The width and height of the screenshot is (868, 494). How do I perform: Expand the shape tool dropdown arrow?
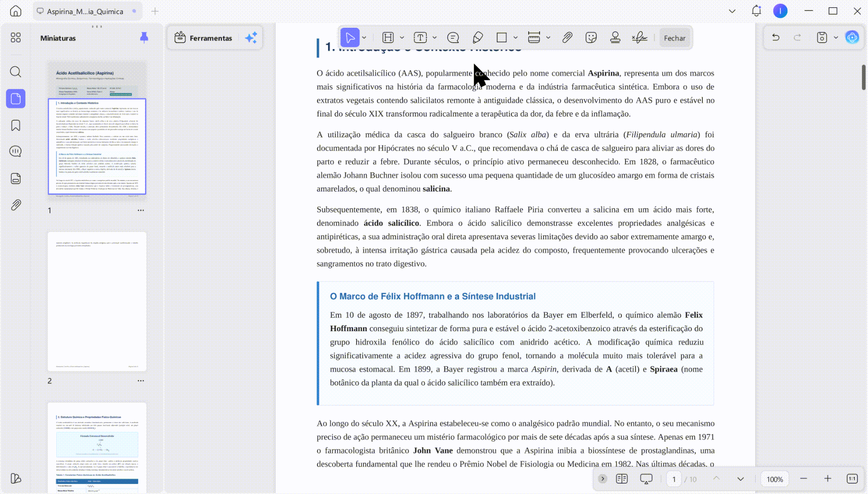click(515, 38)
